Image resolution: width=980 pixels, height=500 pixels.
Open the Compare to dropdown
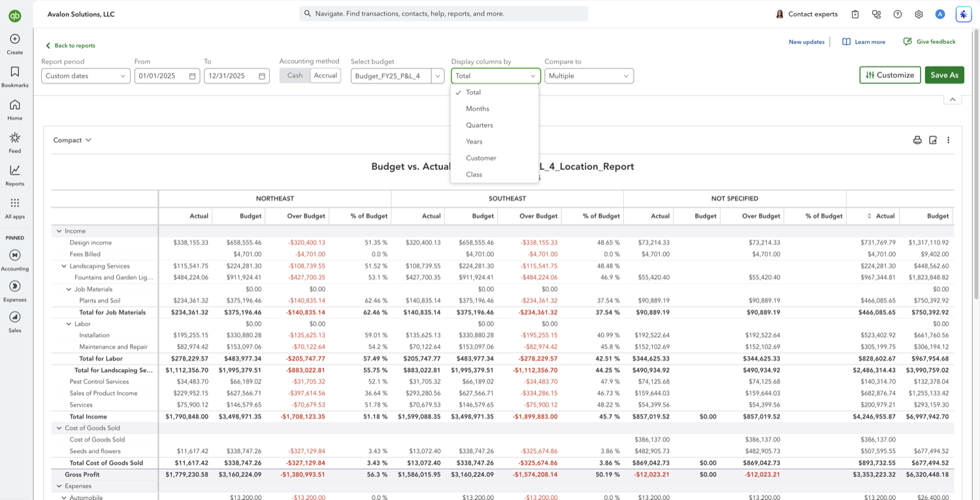click(589, 76)
